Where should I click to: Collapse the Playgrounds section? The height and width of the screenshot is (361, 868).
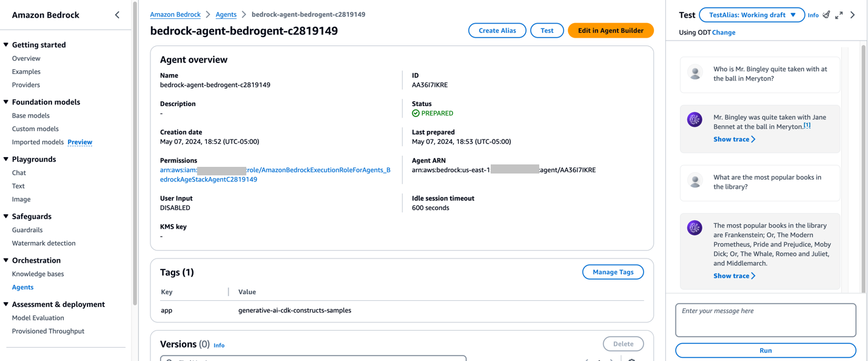6,159
